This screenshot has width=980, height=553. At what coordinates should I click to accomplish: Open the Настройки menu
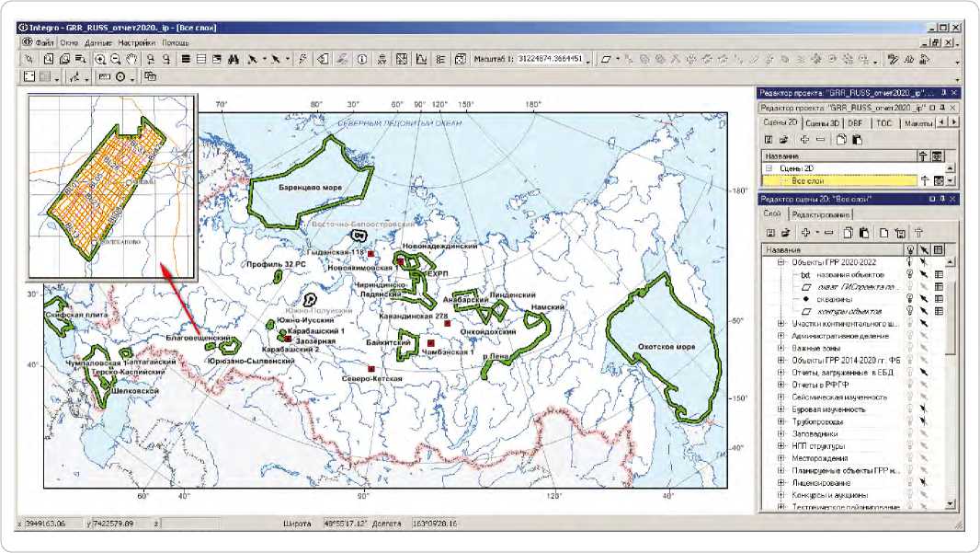pos(136,42)
